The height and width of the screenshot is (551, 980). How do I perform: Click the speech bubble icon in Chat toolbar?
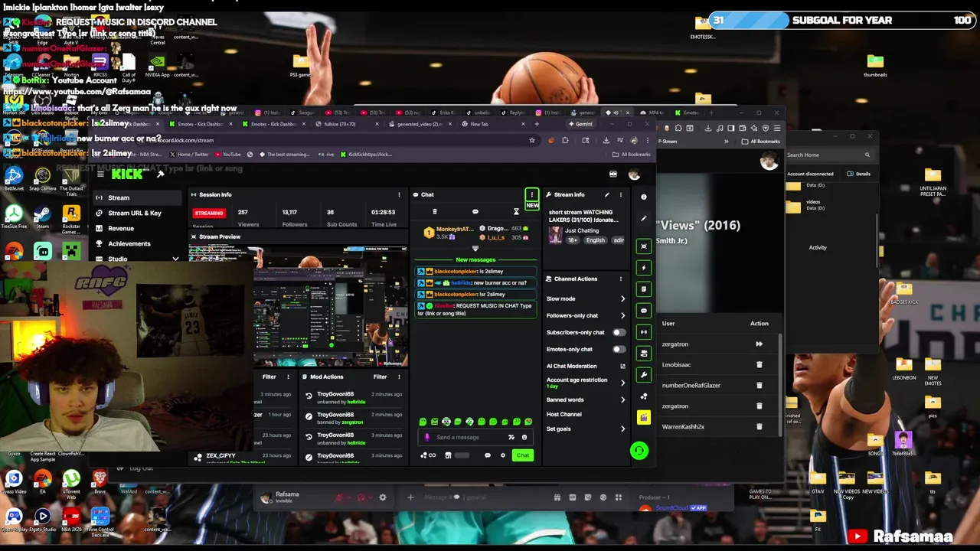tap(475, 212)
